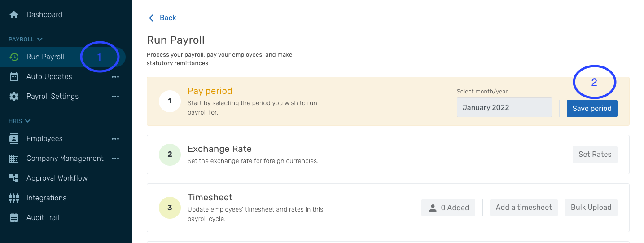Screen dimensions: 644x243
Task: Open Employees three-dot options
Action: pos(115,139)
